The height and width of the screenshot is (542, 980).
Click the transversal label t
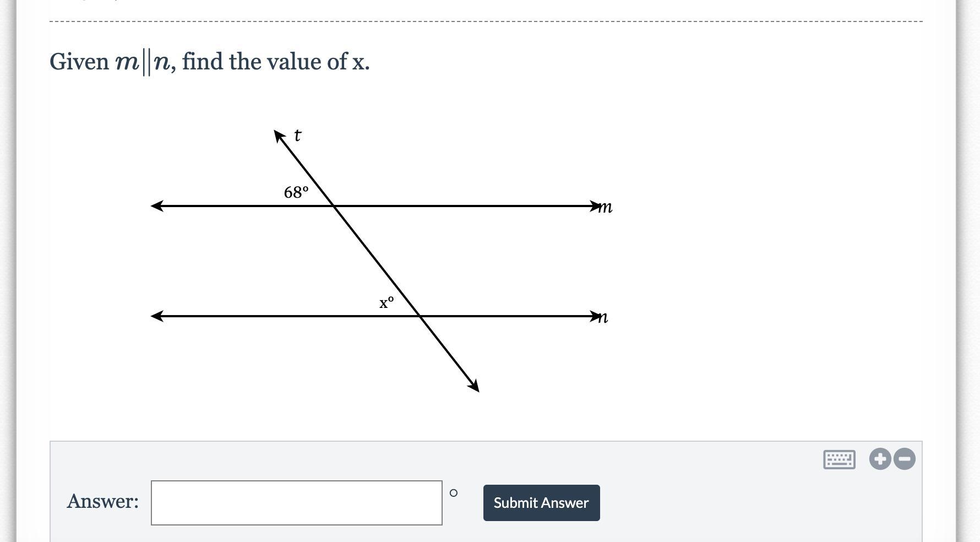point(298,135)
